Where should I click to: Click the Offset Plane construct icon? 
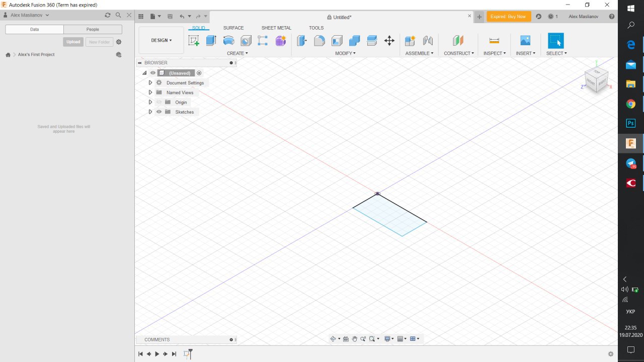tap(458, 41)
